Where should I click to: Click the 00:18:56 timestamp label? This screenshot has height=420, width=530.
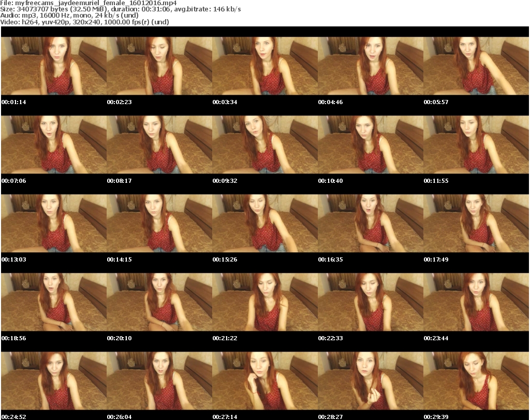14,338
